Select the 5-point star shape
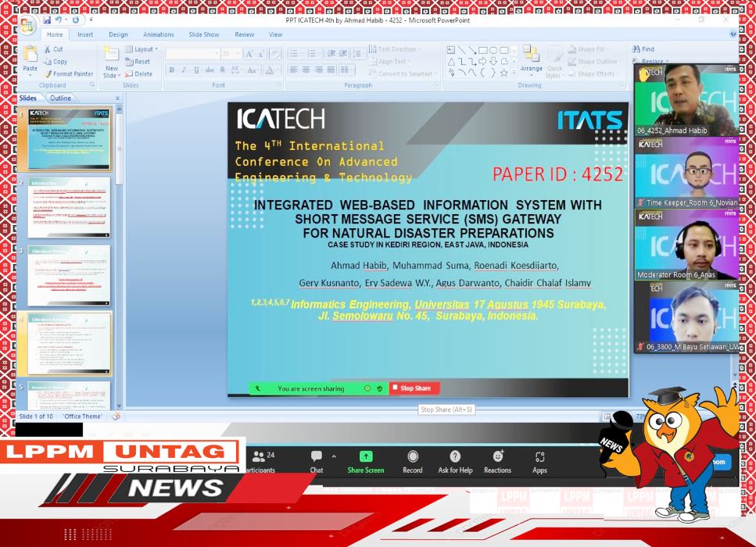This screenshot has width=756, height=547. click(x=503, y=73)
